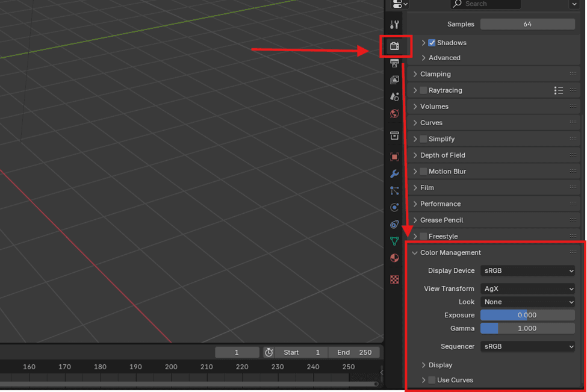Open the Object properties tab
The width and height of the screenshot is (587, 392).
[395, 157]
